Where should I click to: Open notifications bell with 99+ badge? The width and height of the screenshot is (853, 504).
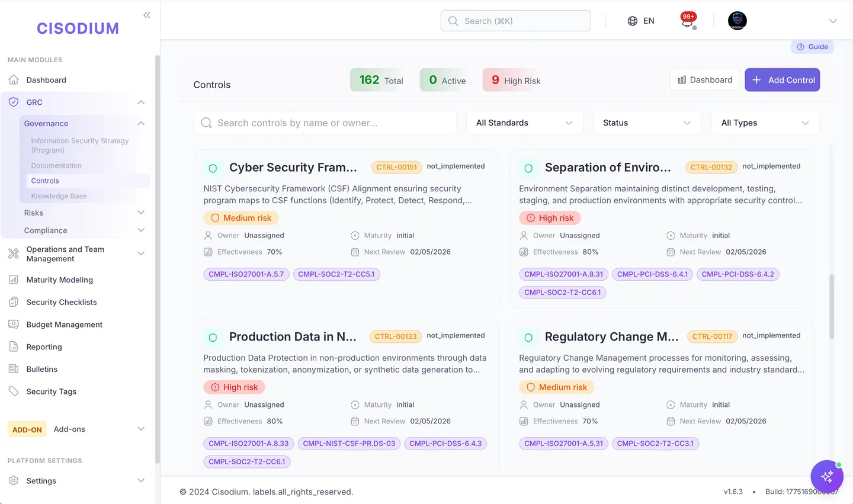688,21
